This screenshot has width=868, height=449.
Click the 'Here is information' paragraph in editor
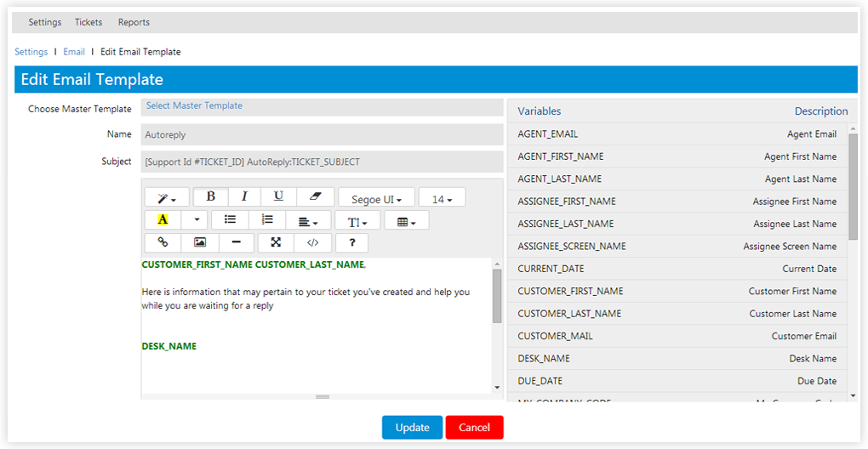click(306, 298)
